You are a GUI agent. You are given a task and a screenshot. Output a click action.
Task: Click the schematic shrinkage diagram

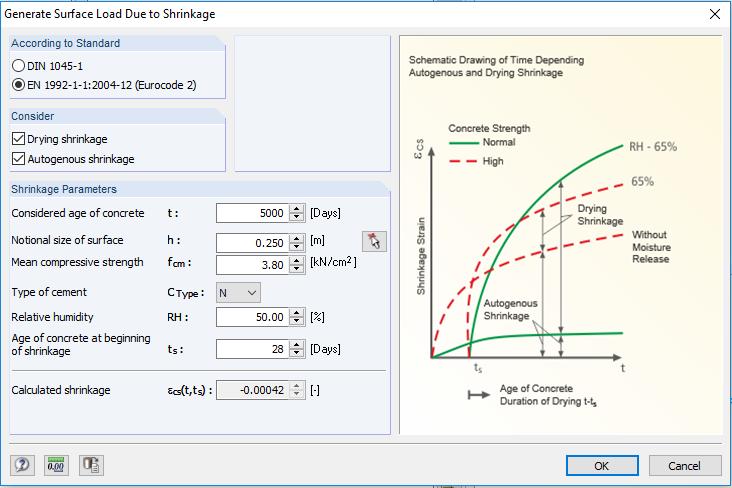coord(561,235)
